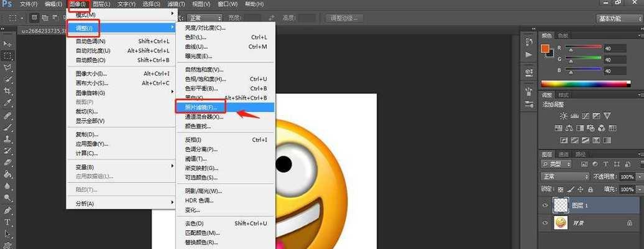Click the orange foreground color swatch

pos(545,48)
